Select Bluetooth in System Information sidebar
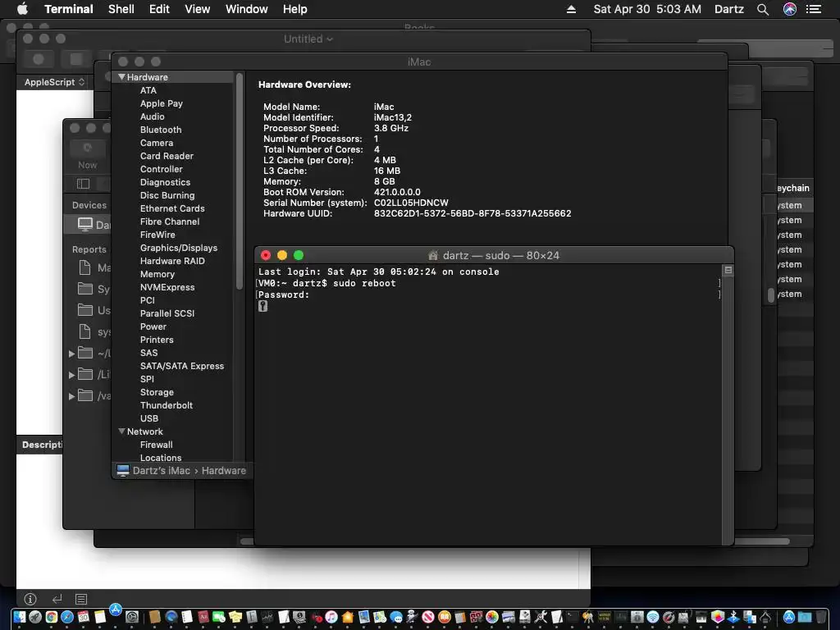Viewport: 840px width, 630px height. click(x=161, y=130)
